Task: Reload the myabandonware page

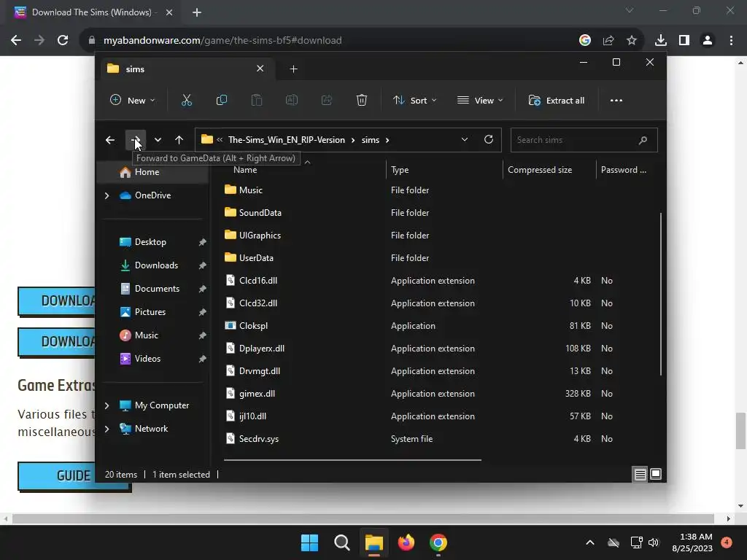Action: (63, 41)
